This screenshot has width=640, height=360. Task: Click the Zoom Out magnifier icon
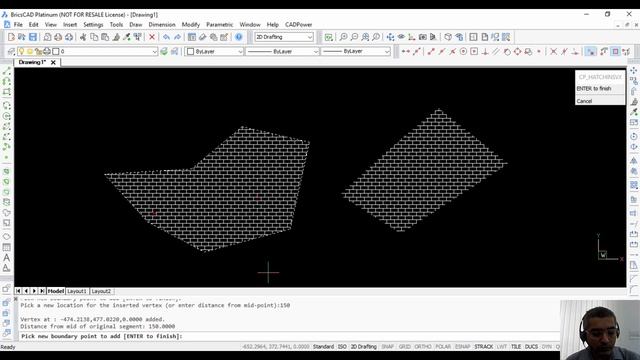354,37
